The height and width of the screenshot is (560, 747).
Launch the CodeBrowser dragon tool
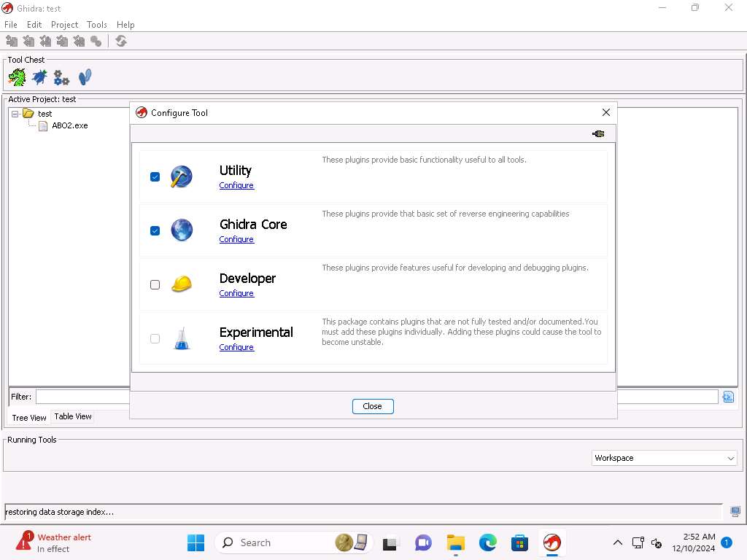click(17, 77)
